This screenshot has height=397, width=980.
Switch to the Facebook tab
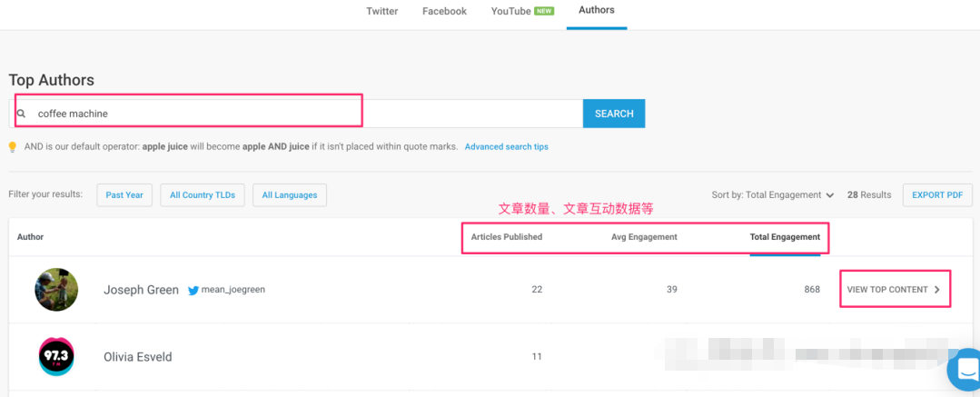pos(444,12)
